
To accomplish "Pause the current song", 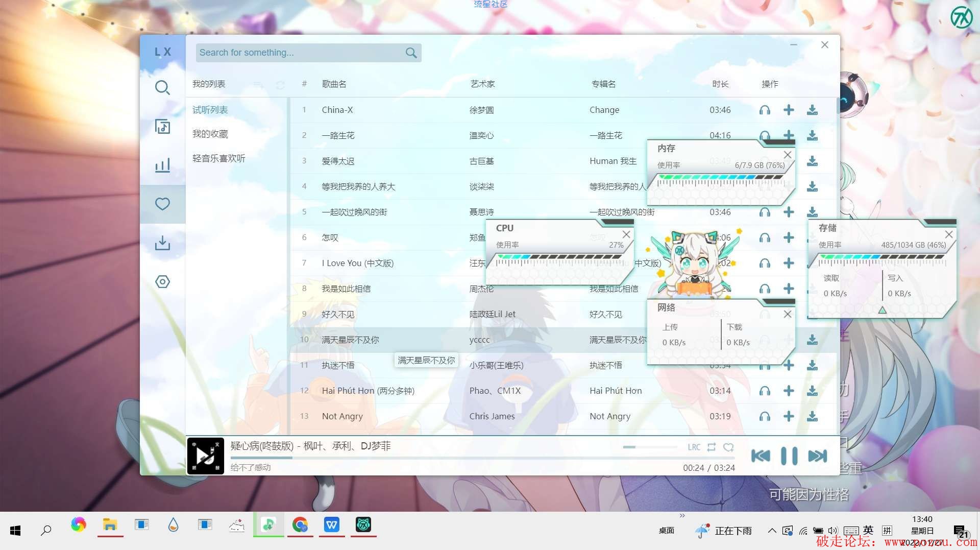I will click(x=789, y=456).
